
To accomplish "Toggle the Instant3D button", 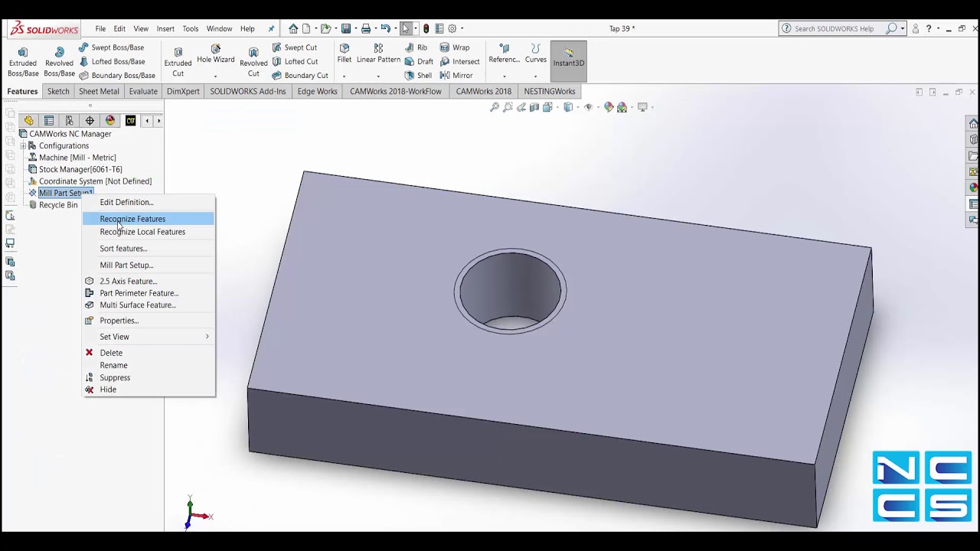I will click(x=569, y=61).
